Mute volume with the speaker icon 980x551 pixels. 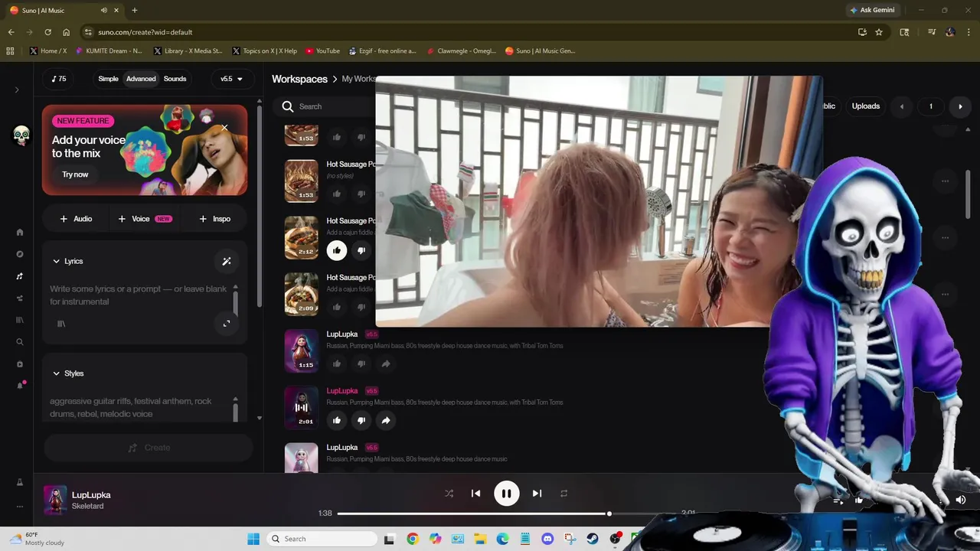click(x=961, y=500)
